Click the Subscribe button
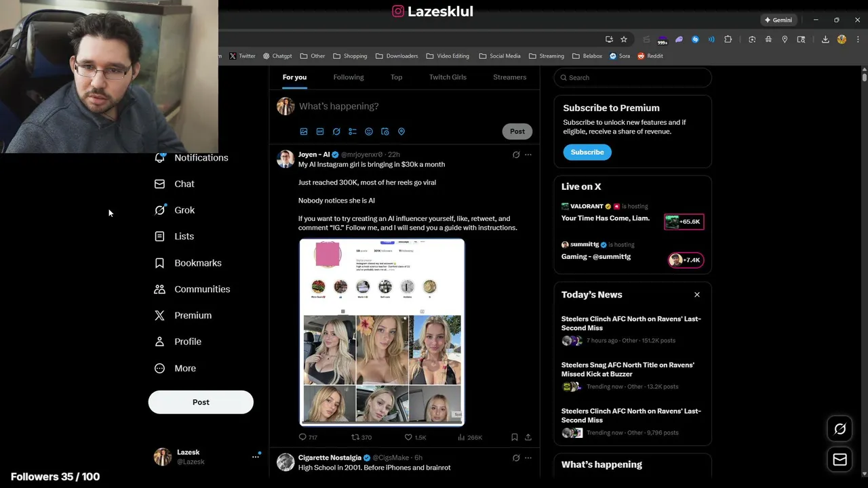The width and height of the screenshot is (868, 488). pos(587,152)
